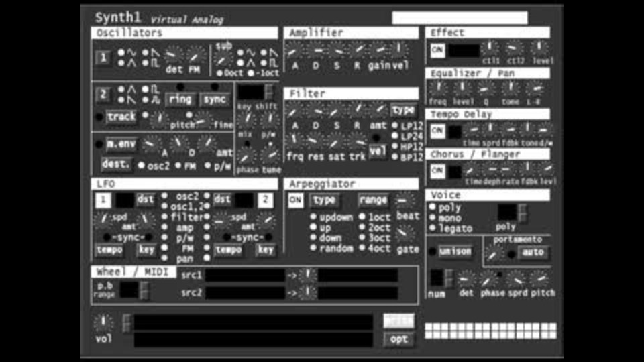The image size is (644, 362).
Task: Click the filter type button
Action: tap(403, 109)
